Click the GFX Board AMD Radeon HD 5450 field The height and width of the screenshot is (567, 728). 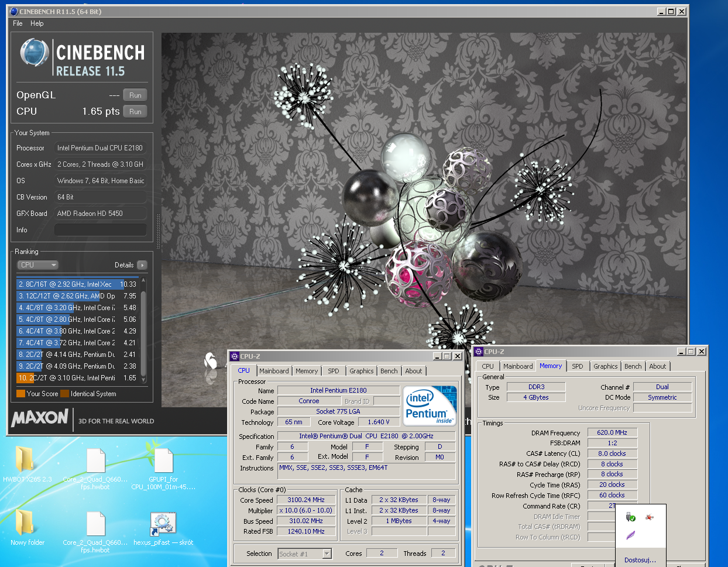pyautogui.click(x=100, y=214)
